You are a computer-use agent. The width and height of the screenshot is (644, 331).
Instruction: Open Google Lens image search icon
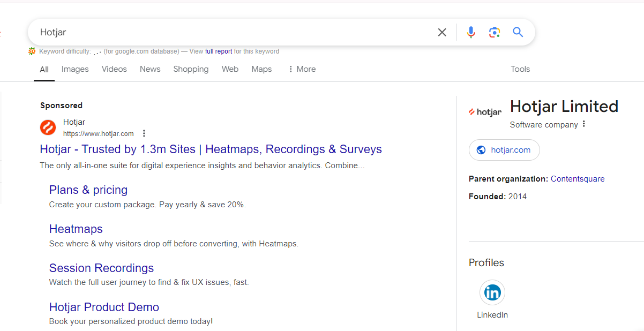point(494,33)
